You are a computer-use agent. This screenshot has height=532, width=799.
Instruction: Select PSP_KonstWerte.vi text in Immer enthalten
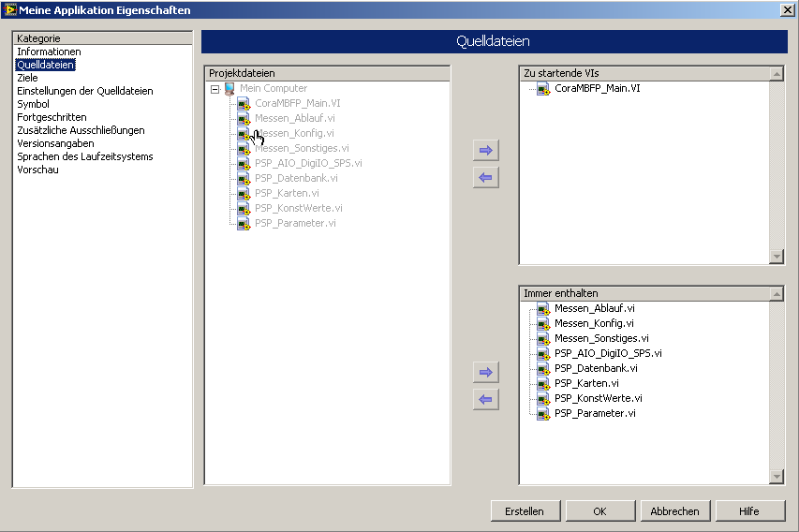(x=599, y=398)
